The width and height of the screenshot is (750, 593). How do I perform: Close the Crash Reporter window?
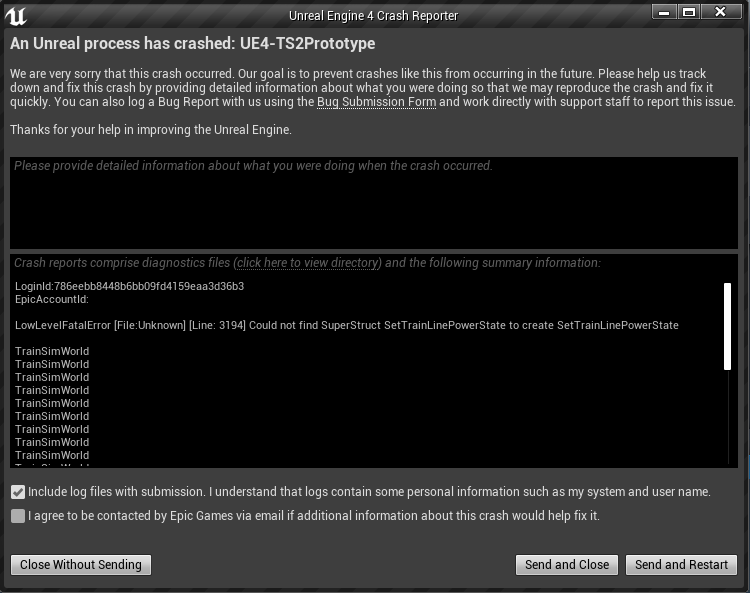[720, 12]
